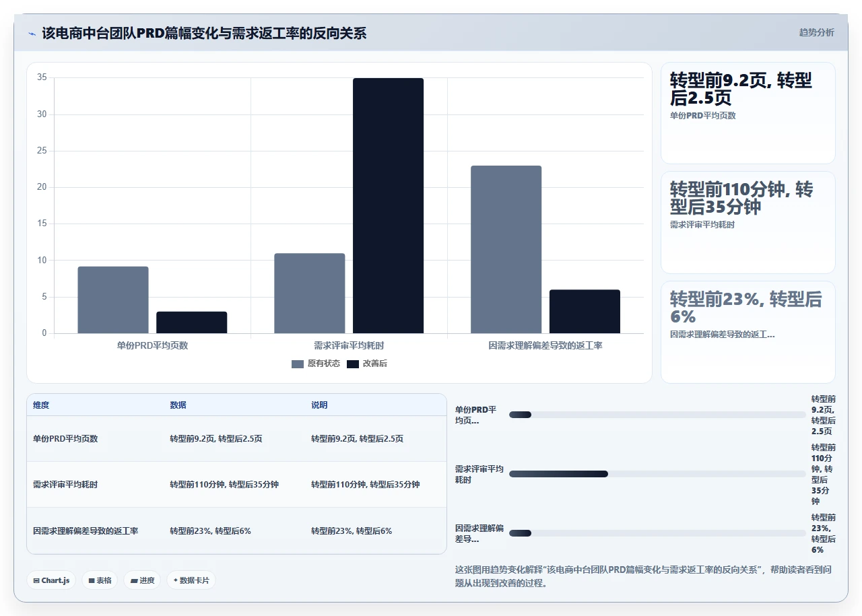This screenshot has width=862, height=616.
Task: Click the 数据 cell reading 转型前23%, 转型后6%
Action: pos(210,531)
